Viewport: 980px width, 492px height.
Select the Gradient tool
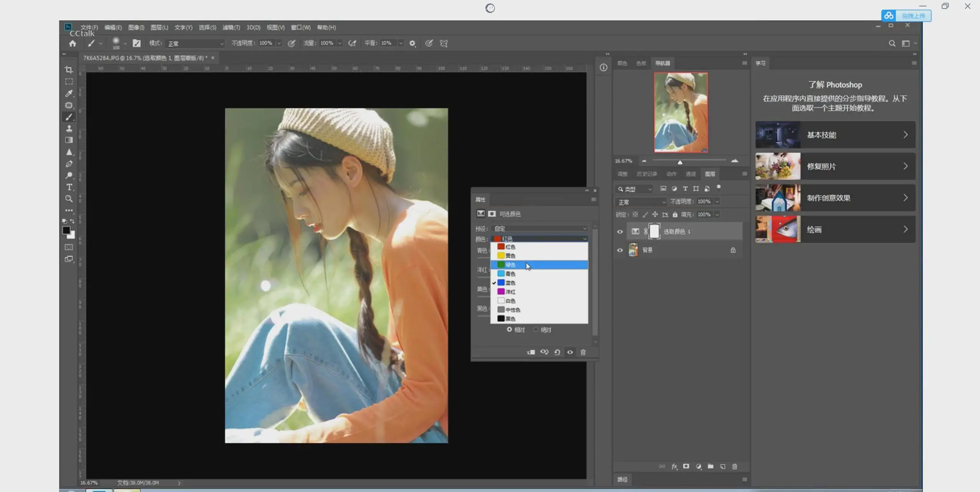point(69,140)
